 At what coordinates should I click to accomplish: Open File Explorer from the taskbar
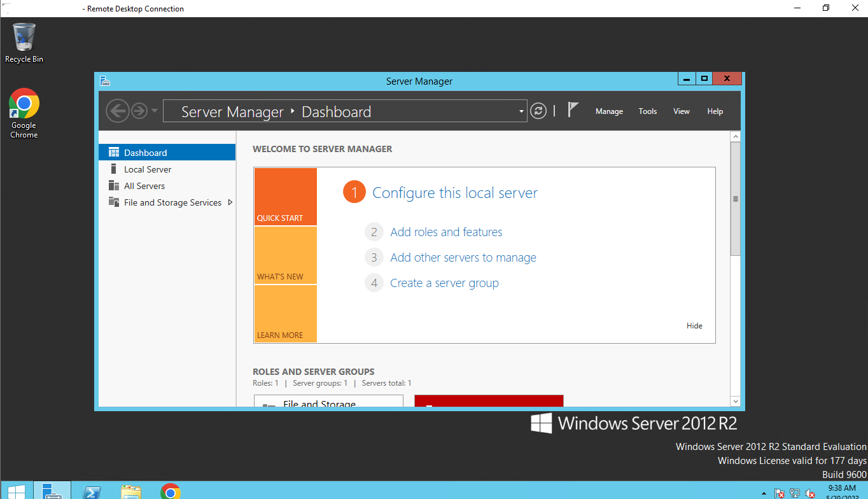click(131, 491)
